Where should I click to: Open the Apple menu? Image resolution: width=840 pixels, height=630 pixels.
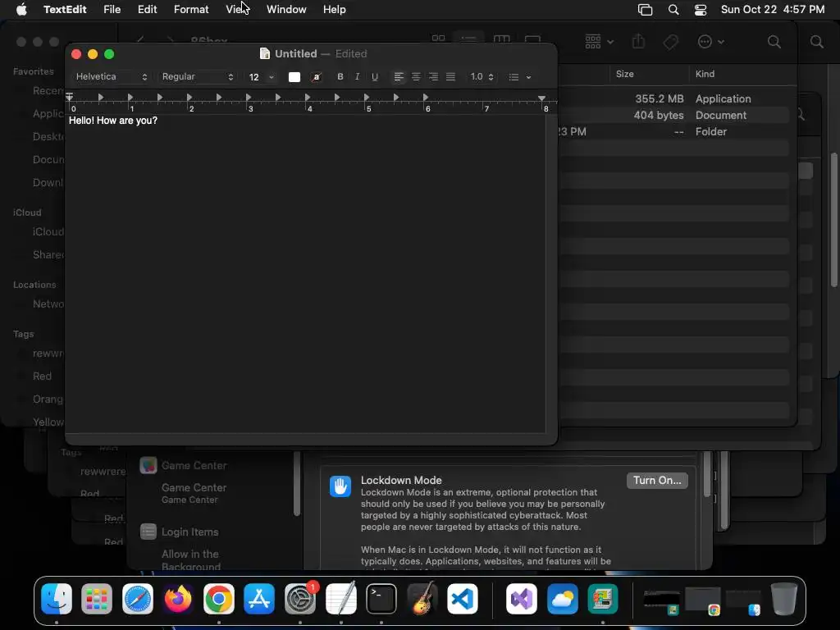[21, 10]
